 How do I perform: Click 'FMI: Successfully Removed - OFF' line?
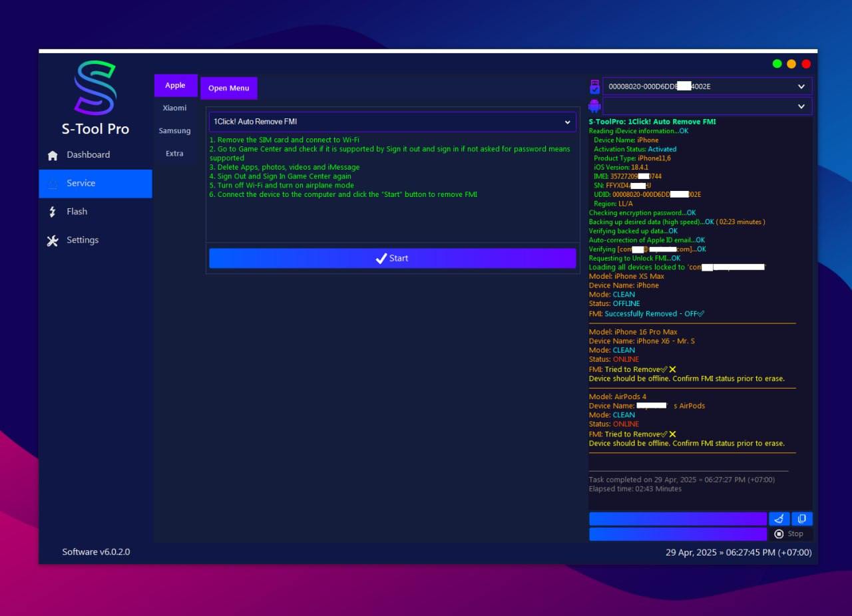pyautogui.click(x=646, y=313)
